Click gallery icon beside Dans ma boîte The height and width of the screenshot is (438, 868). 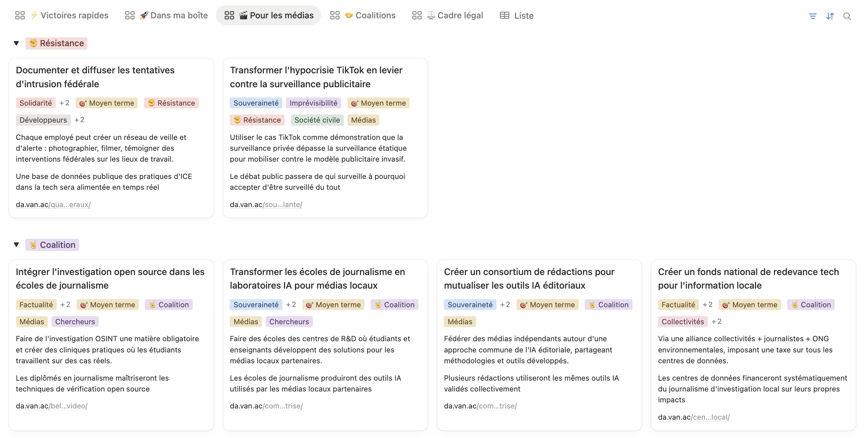click(x=130, y=15)
